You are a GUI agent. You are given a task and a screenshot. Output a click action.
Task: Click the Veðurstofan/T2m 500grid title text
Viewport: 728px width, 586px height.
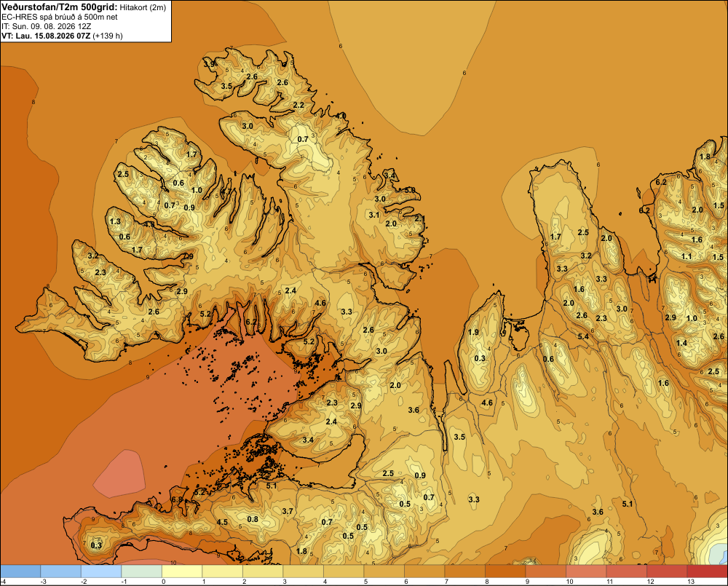click(x=60, y=7)
